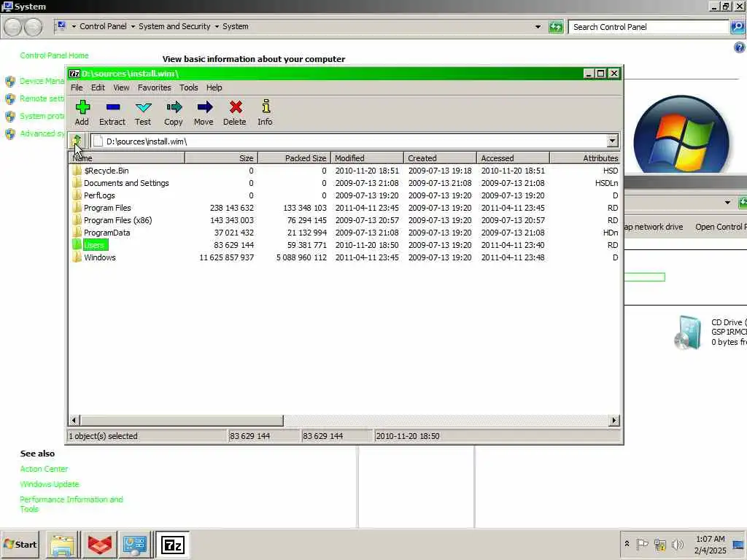This screenshot has height=560, width=747.
Task: Open the Favorites menu
Action: pos(155,87)
